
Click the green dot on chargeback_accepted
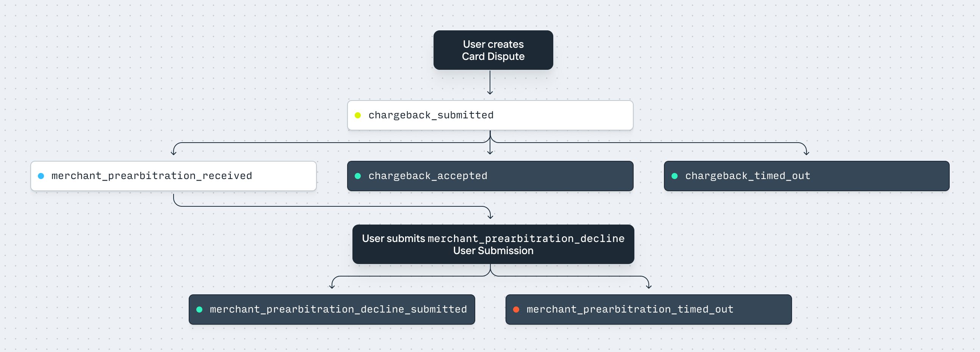(x=358, y=176)
